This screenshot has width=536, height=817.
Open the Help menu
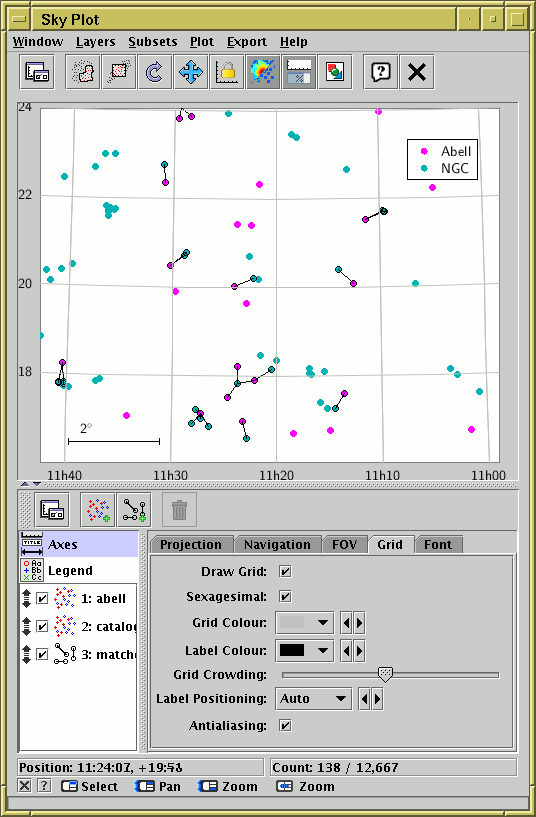(x=294, y=42)
